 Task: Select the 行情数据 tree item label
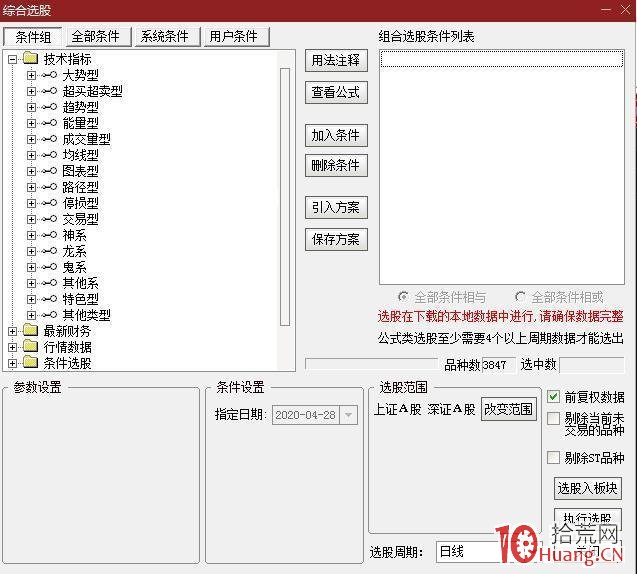pyautogui.click(x=67, y=347)
